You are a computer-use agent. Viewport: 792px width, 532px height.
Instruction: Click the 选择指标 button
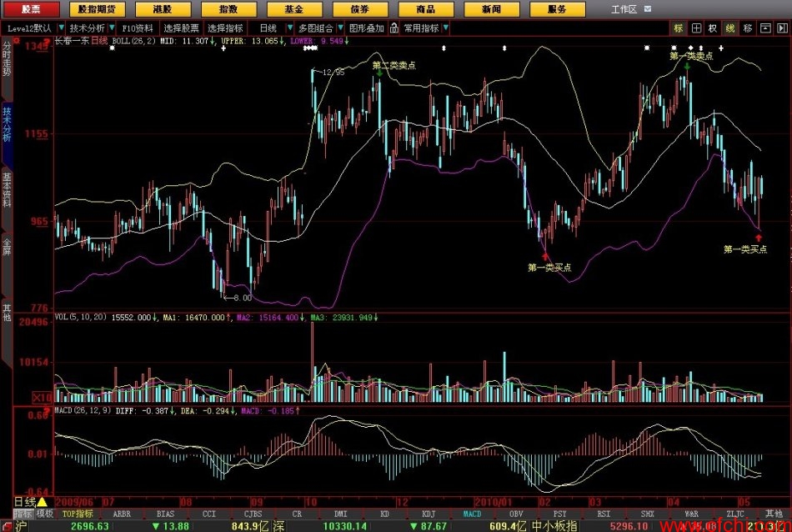tap(225, 28)
